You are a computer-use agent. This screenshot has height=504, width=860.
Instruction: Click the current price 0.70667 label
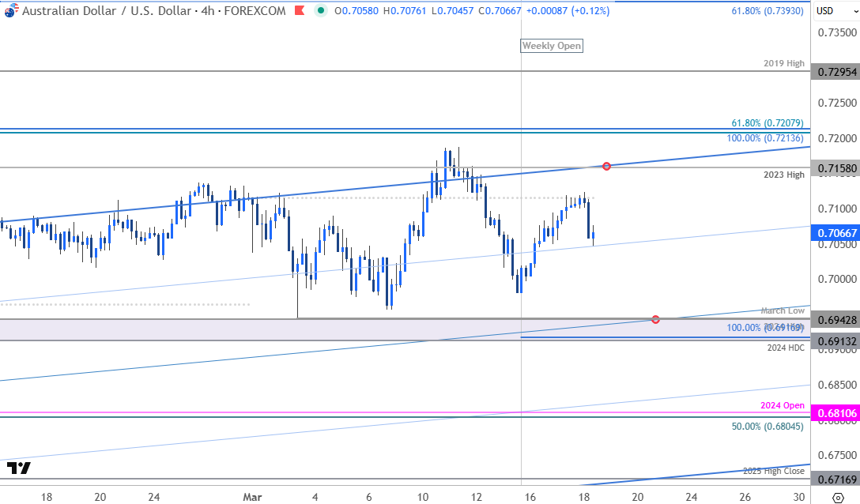(837, 233)
